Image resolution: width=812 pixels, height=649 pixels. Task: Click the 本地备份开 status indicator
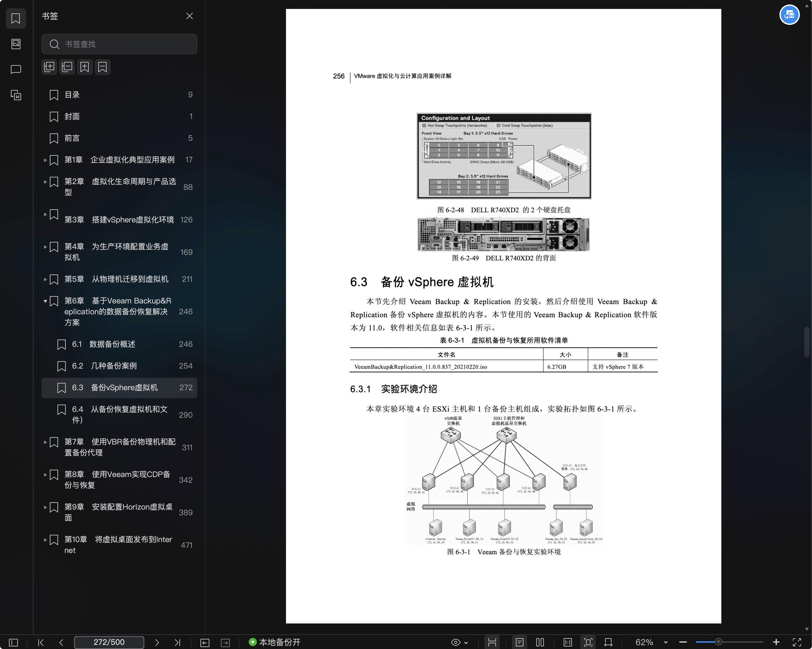click(x=274, y=642)
